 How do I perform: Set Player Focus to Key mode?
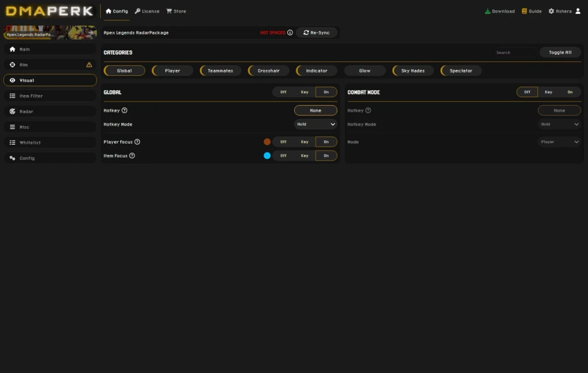(x=305, y=141)
